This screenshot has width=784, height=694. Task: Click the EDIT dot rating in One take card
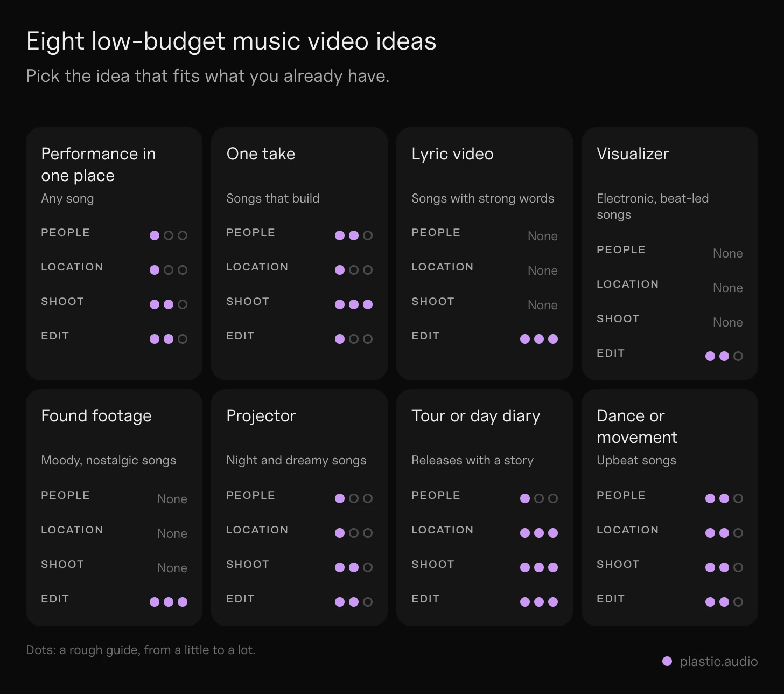354,339
